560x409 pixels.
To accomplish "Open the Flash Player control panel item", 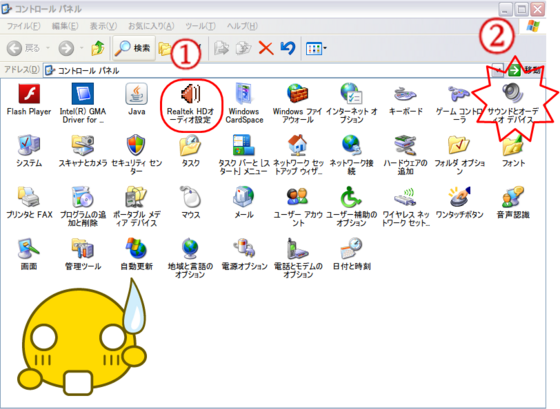I will pos(29,94).
